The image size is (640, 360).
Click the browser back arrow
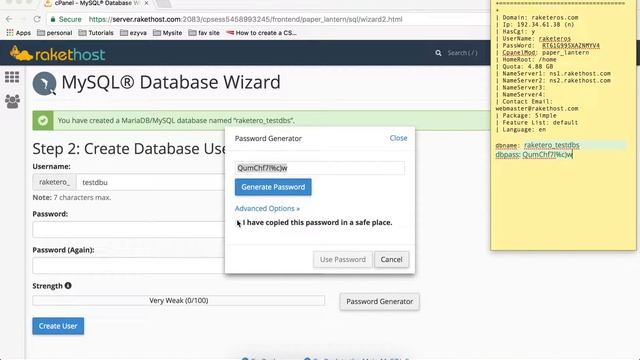pyautogui.click(x=9, y=19)
